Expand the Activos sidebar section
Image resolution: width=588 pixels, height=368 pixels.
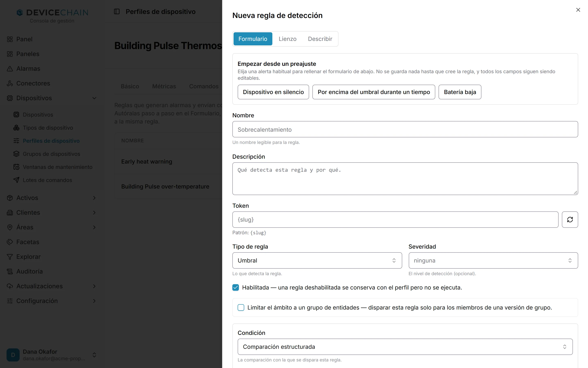pyautogui.click(x=94, y=198)
